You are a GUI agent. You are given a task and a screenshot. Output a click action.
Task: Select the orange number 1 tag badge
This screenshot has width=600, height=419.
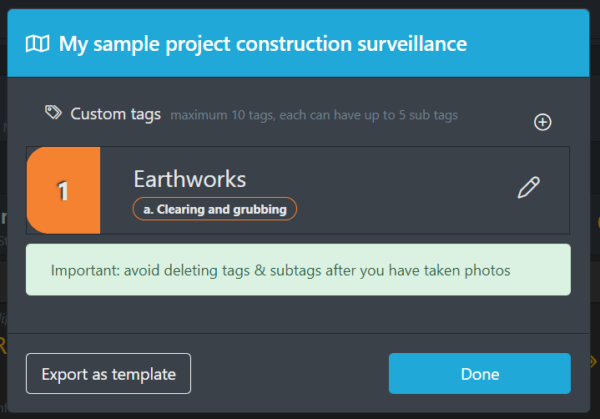click(x=64, y=190)
